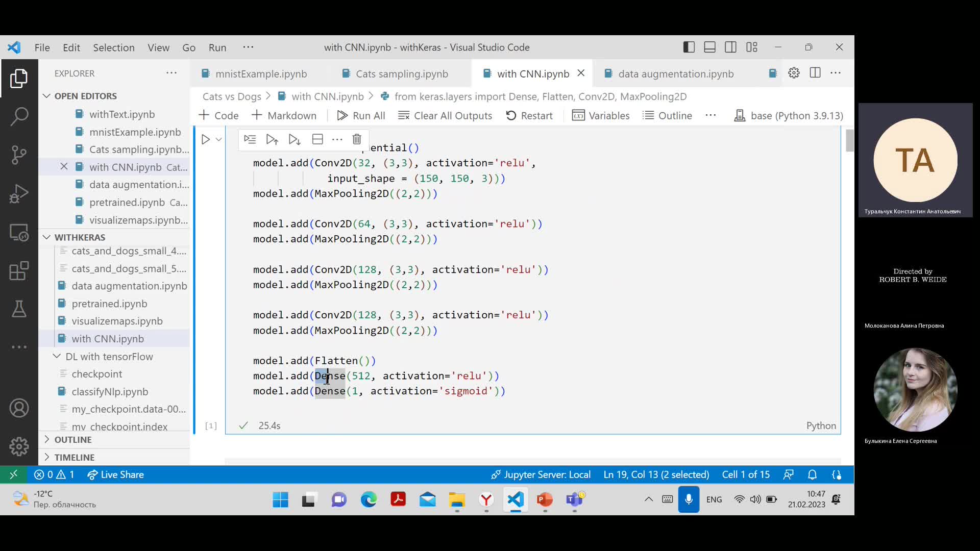Click Clear All Outputs
The width and height of the screenshot is (980, 551).
(x=445, y=115)
